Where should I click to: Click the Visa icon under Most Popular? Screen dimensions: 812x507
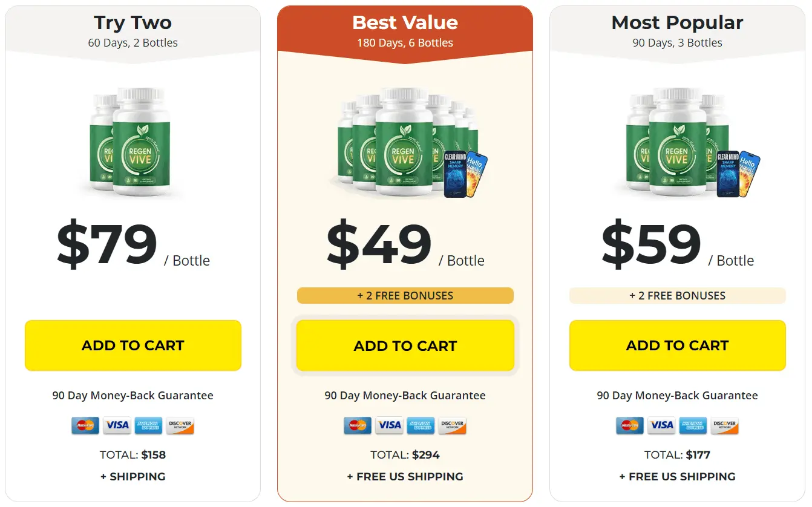pos(661,425)
